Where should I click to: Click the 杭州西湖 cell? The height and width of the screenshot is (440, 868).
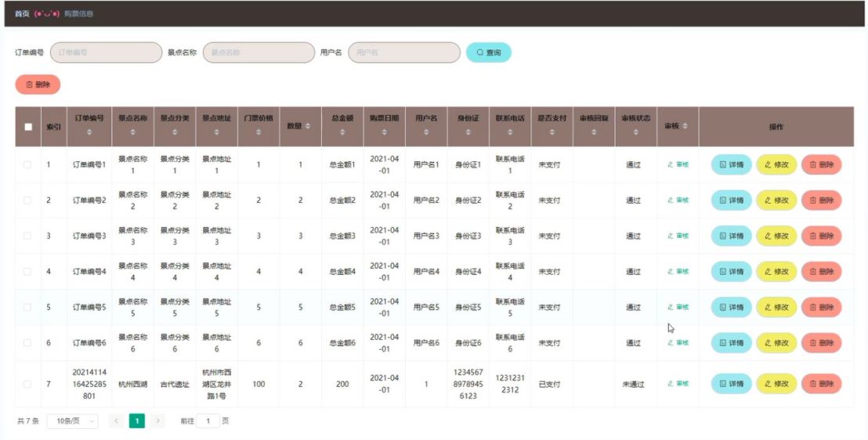point(133,384)
